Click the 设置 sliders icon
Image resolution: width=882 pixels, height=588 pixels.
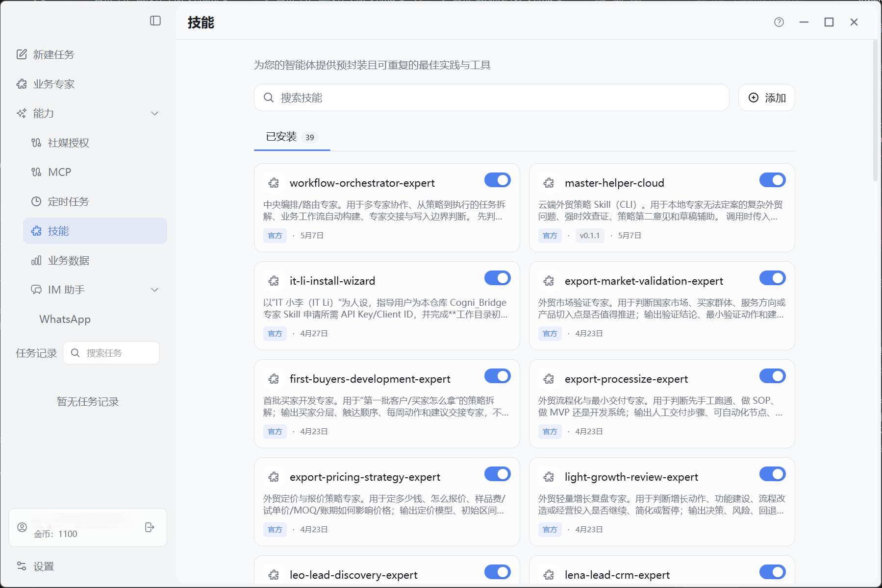(x=22, y=566)
